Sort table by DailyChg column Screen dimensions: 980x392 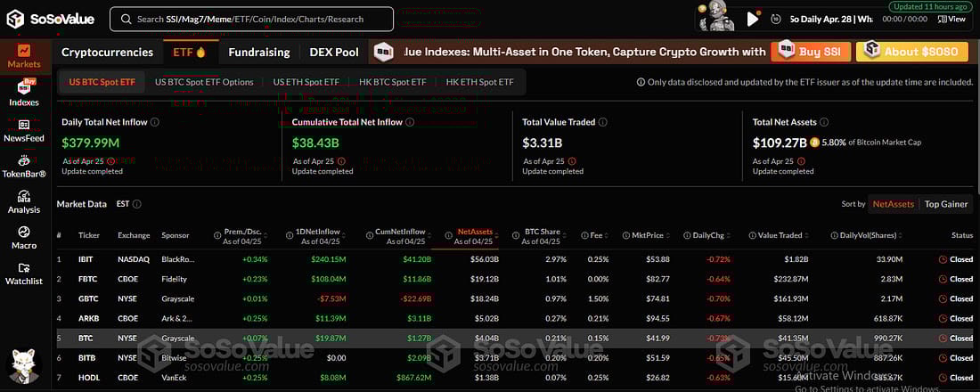pyautogui.click(x=706, y=236)
